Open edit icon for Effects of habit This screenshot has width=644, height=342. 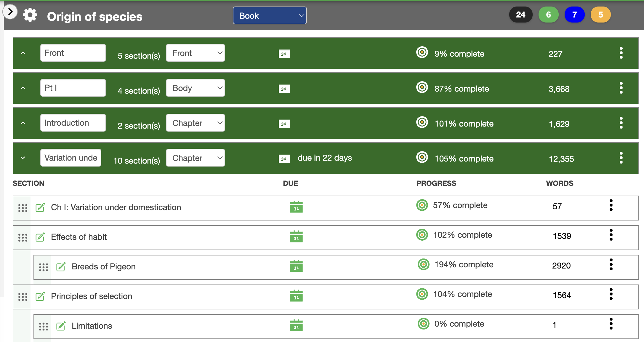40,237
